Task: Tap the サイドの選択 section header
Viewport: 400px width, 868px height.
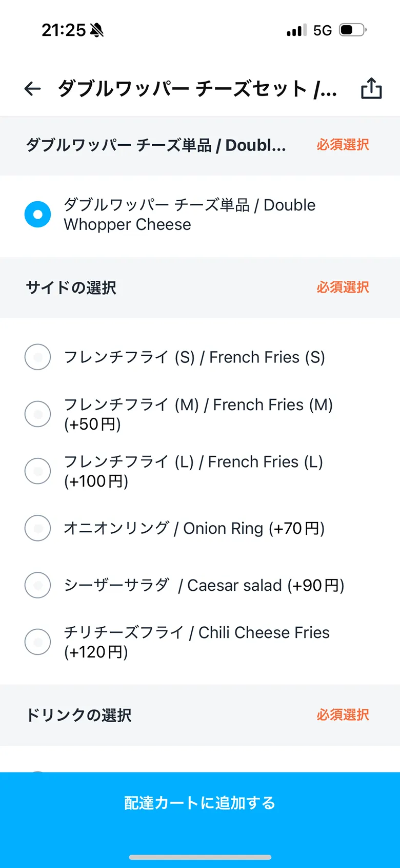Action: click(71, 287)
